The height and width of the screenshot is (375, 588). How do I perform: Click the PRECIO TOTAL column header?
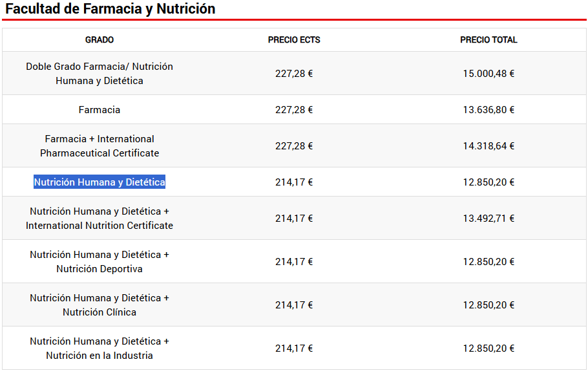488,40
